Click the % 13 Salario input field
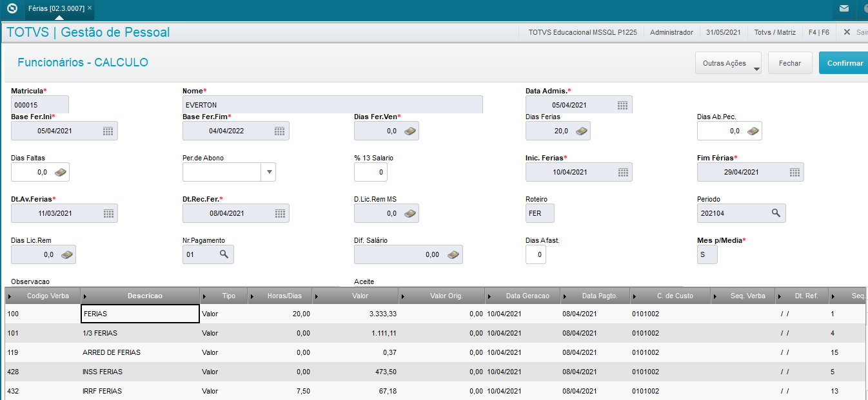This screenshot has width=868, height=400. pos(371,172)
